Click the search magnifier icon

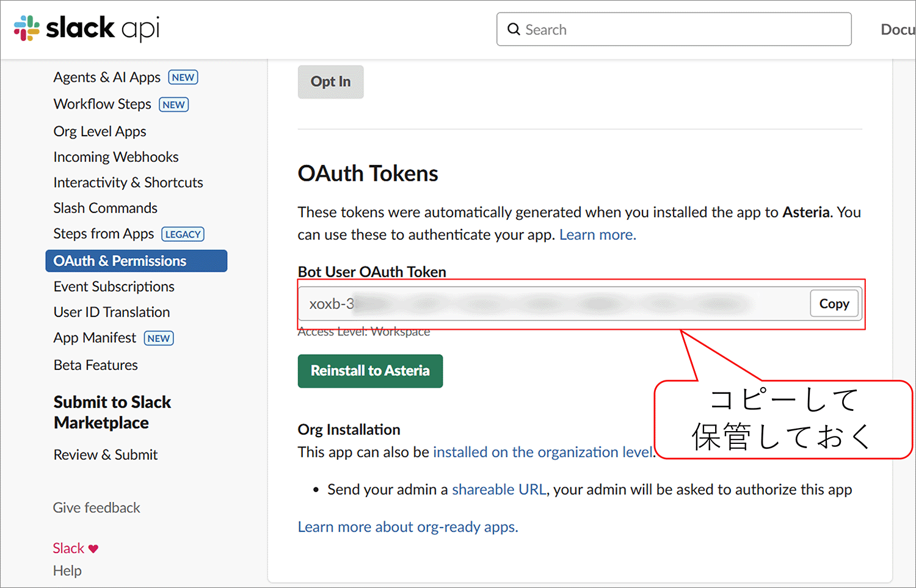514,29
